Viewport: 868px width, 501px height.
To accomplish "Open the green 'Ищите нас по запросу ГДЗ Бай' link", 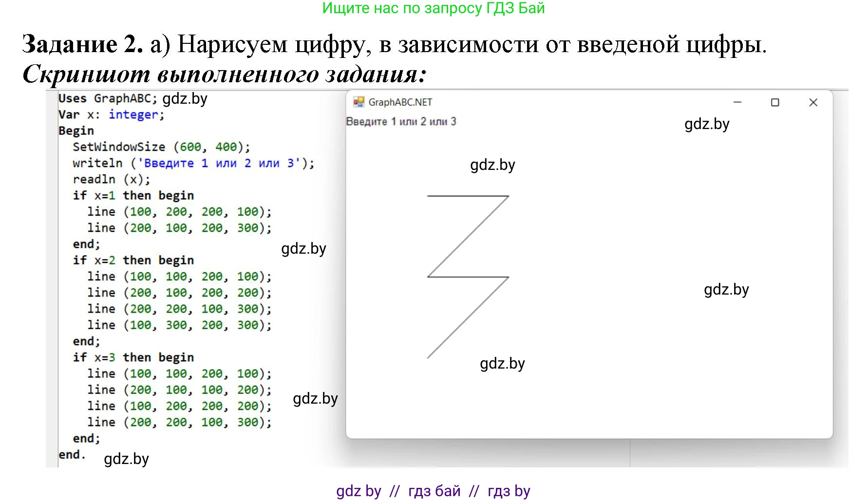I will pos(433,8).
